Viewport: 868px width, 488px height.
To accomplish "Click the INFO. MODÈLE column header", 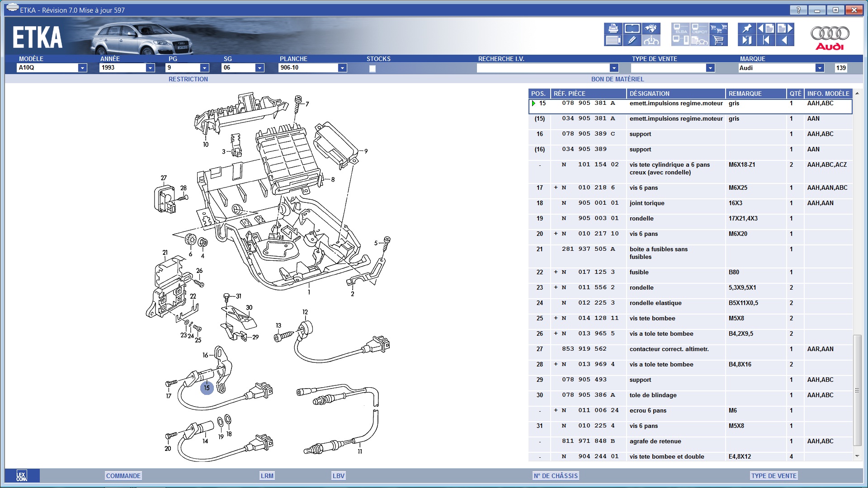I will click(828, 94).
